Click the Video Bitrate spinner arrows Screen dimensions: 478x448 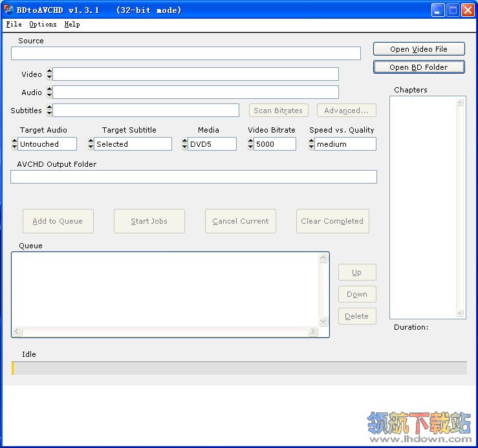coord(250,144)
